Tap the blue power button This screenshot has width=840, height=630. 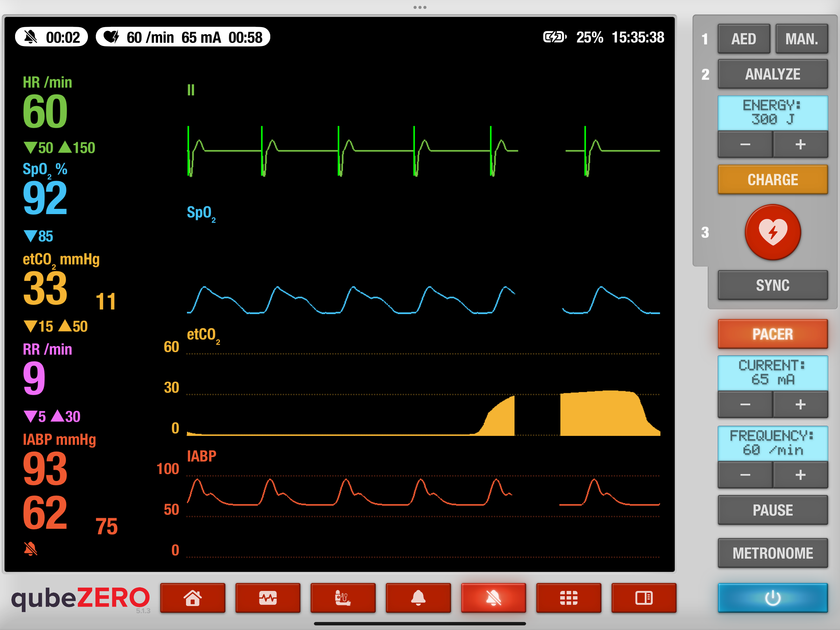tap(772, 598)
